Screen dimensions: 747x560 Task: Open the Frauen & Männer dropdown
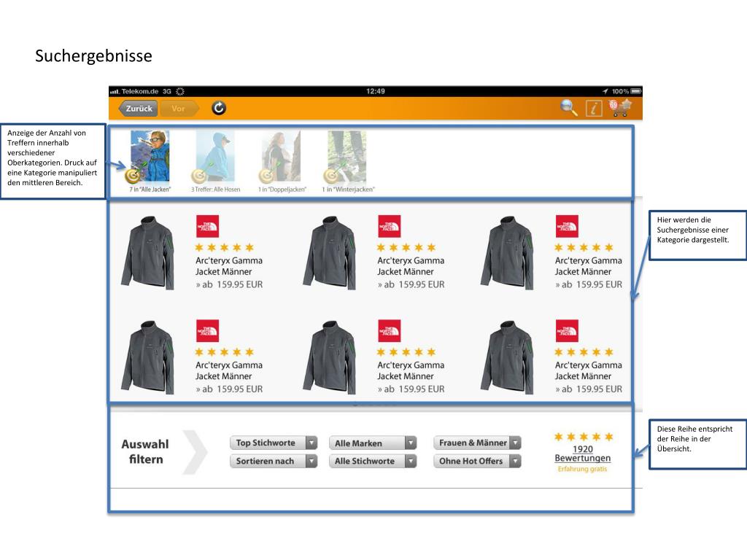click(x=477, y=443)
